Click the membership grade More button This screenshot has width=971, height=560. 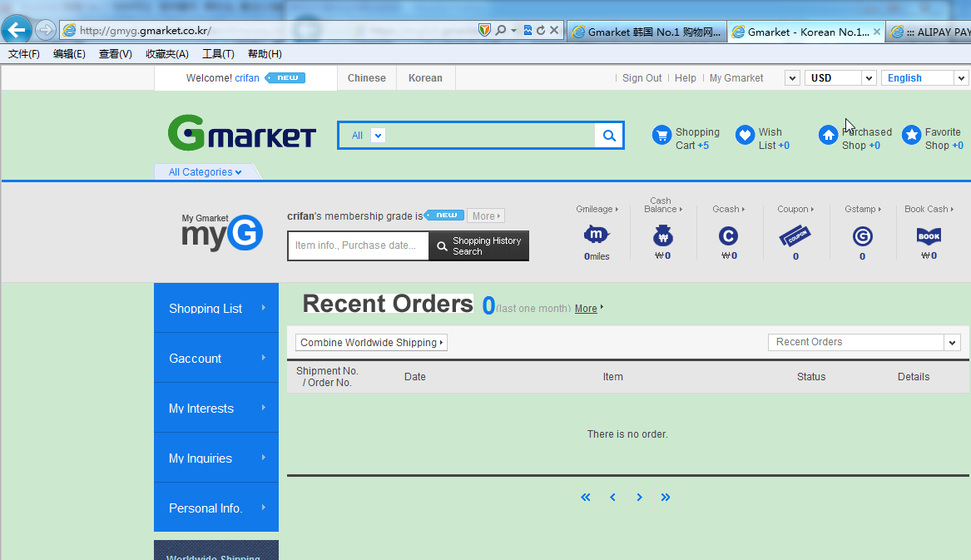coord(486,216)
